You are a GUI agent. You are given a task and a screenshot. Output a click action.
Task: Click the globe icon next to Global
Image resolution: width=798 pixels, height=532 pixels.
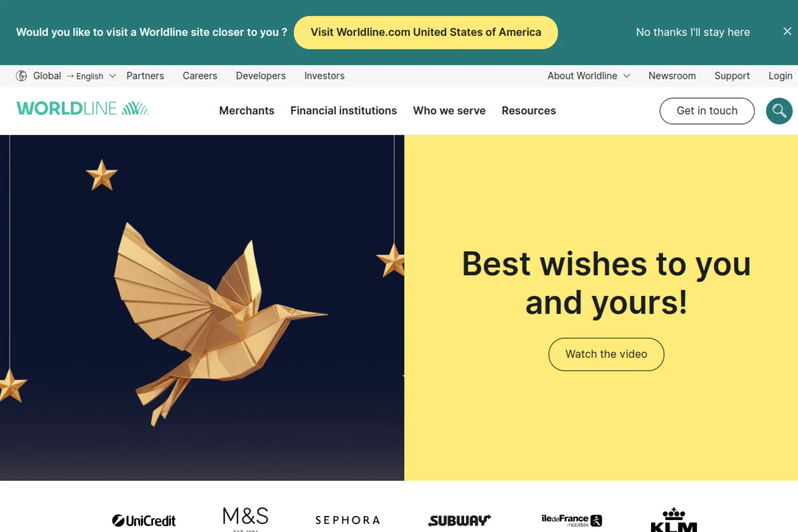tap(22, 76)
